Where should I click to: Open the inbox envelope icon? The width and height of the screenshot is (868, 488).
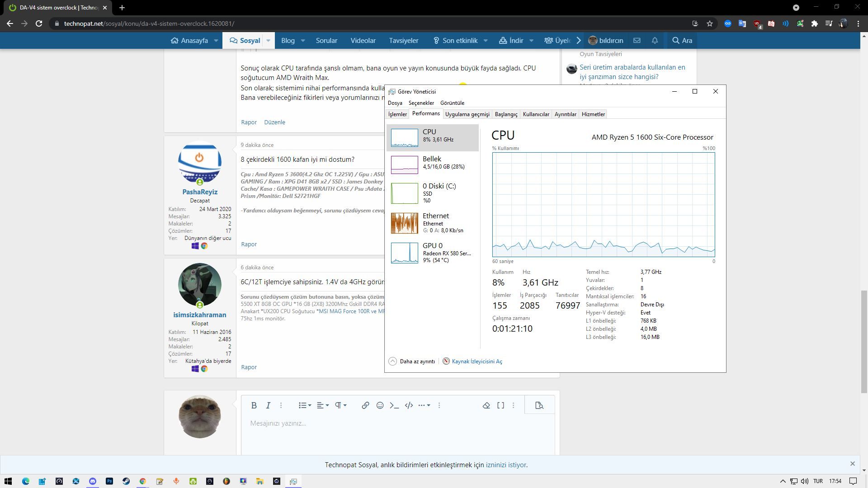[637, 41]
